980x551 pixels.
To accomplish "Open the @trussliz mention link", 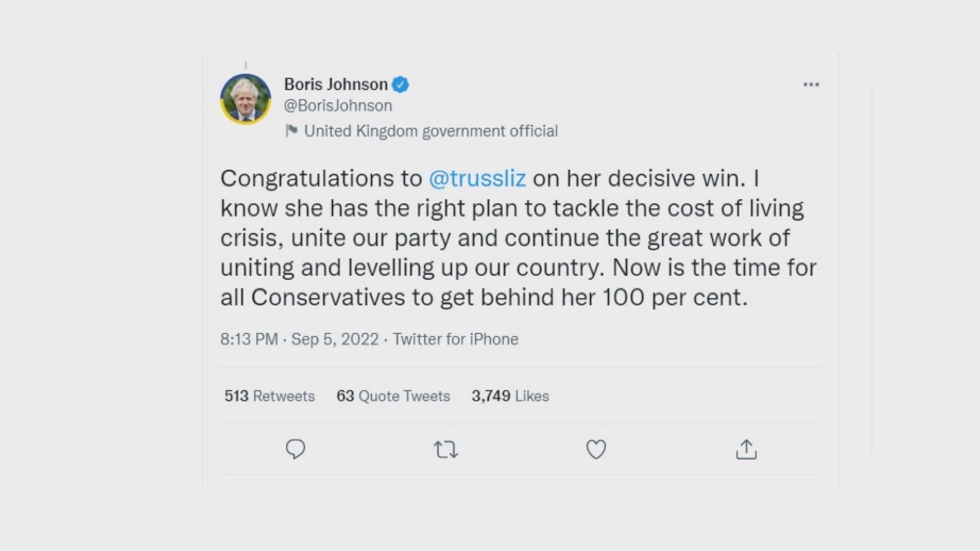I will coord(477,179).
